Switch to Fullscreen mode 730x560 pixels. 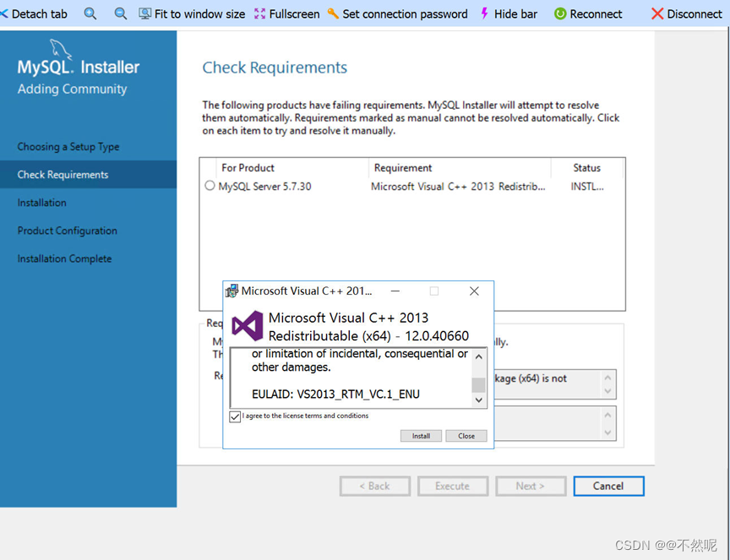[x=286, y=14]
